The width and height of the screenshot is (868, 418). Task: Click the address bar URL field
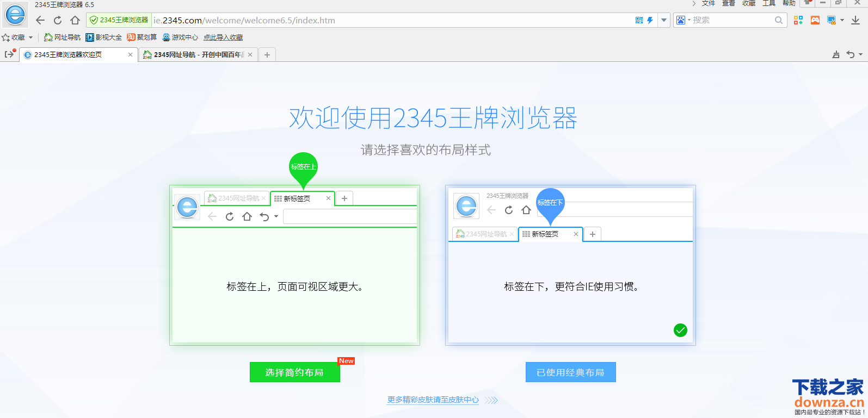click(392, 20)
